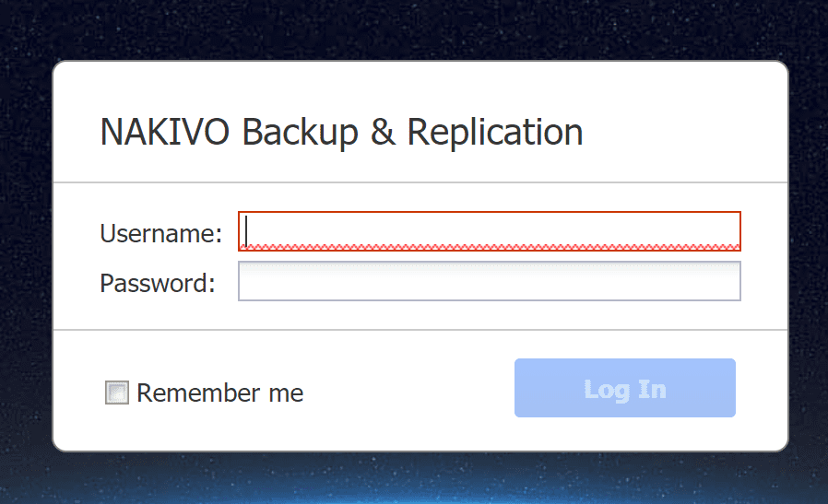Click the "Remember me" label text
The image size is (828, 504).
pyautogui.click(x=219, y=393)
